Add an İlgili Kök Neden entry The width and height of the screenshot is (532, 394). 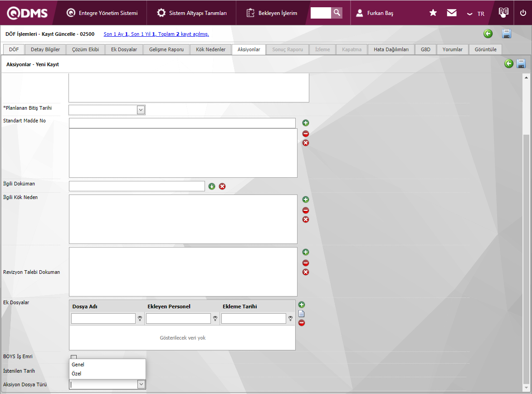(x=306, y=199)
